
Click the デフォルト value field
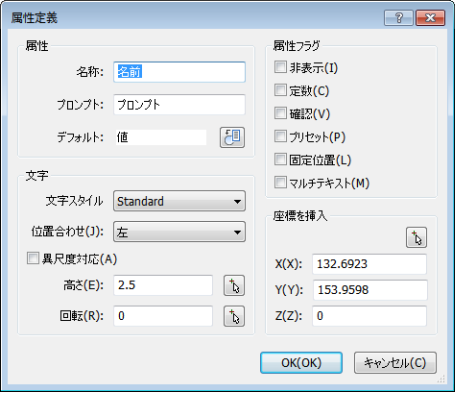(x=161, y=137)
